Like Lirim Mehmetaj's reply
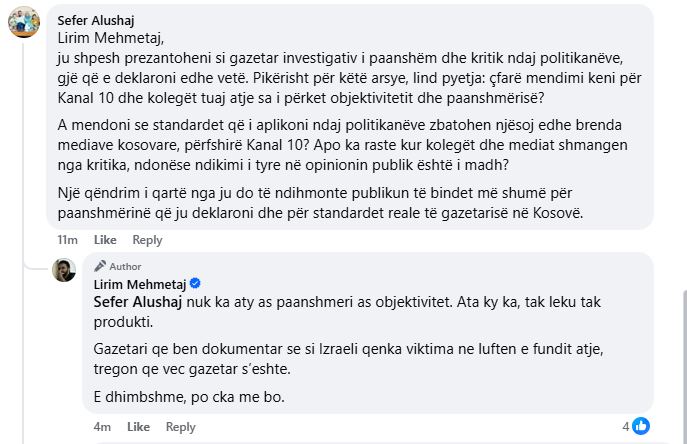Screen dimensions: 687x444 click(x=138, y=427)
